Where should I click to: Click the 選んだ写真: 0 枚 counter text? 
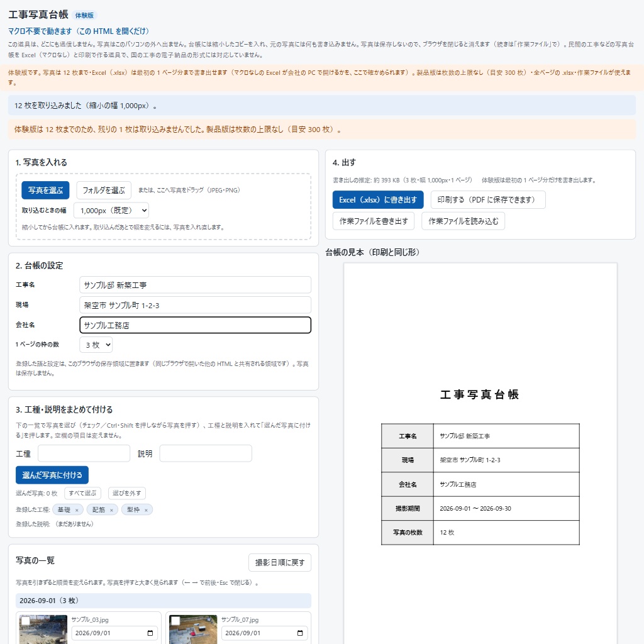[36, 493]
